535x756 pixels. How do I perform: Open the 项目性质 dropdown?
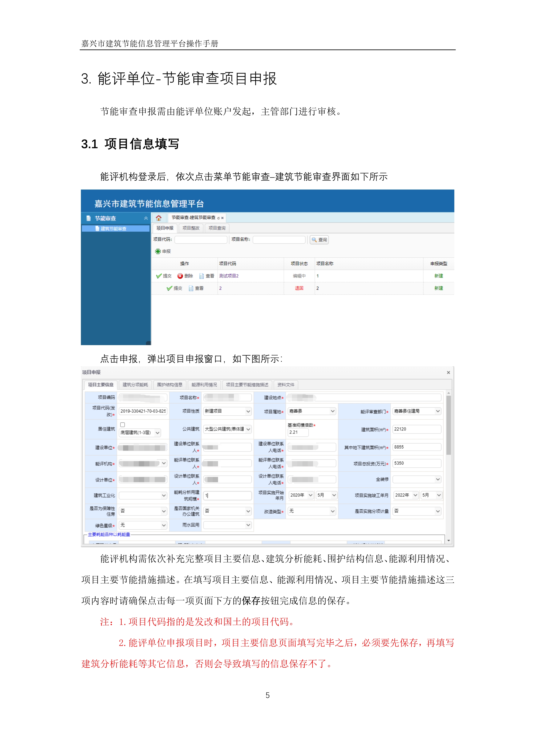pos(227,411)
